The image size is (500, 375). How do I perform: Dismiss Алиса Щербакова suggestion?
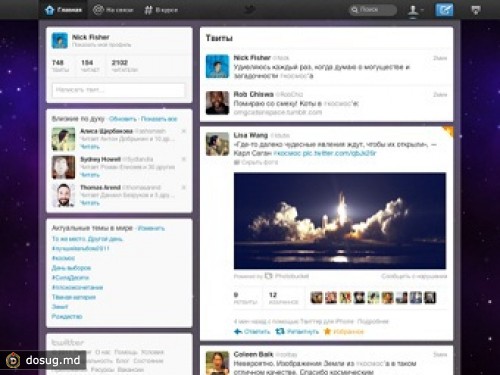pyautogui.click(x=183, y=131)
